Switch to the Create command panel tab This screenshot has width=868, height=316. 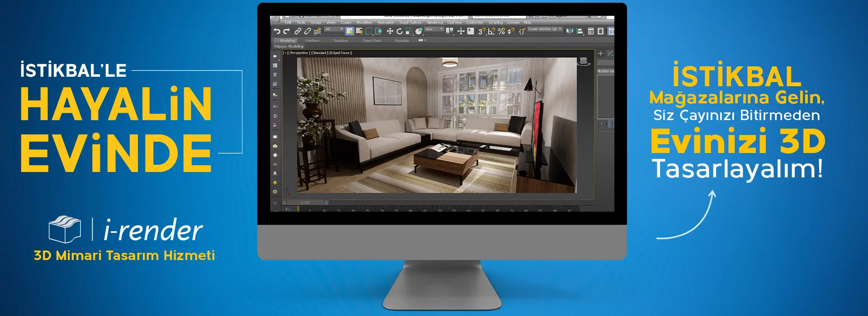(600, 53)
